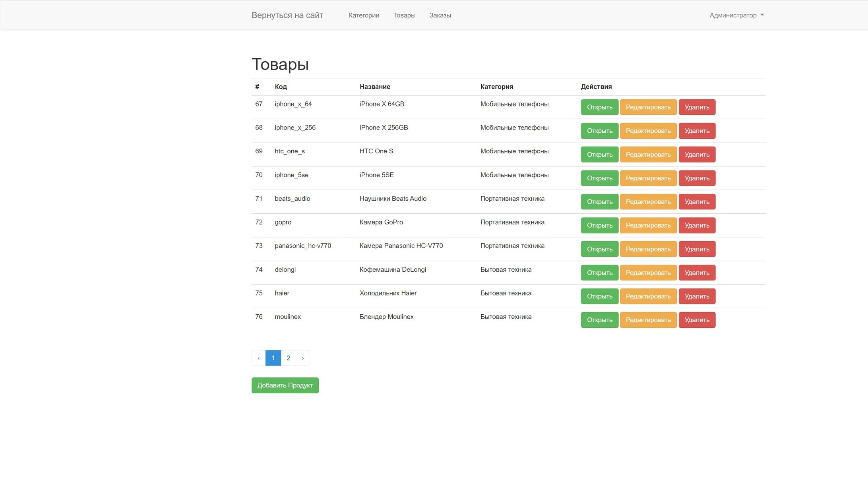Image resolution: width=868 pixels, height=501 pixels.
Task: Go to next page arrow in pagination
Action: click(303, 358)
